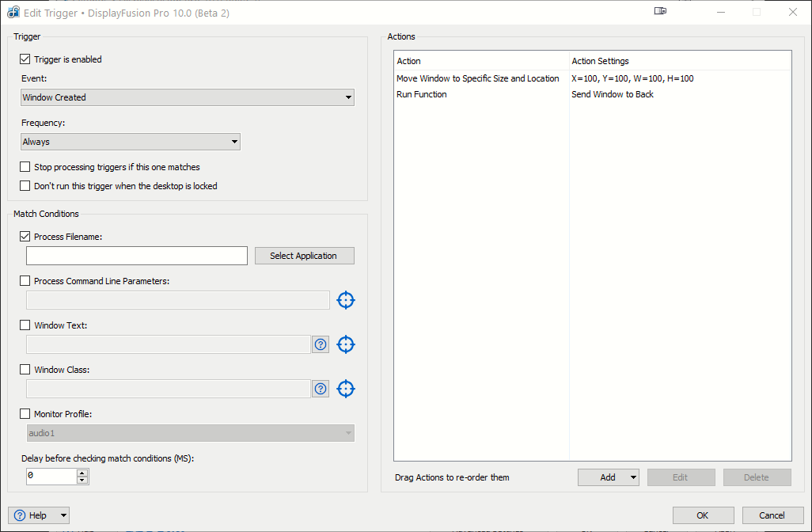
Task: Click the move-to-monitor icon in title bar
Action: (x=661, y=12)
